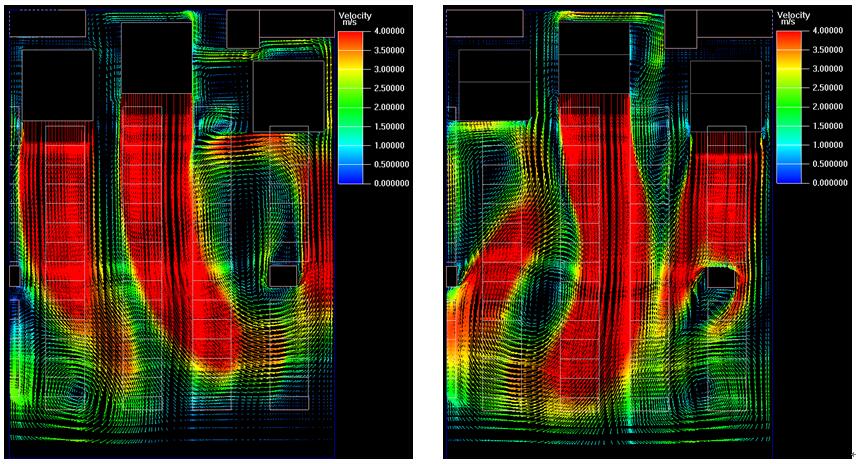856x464 pixels.
Task: Click the right plot's Velocity legend title
Action: click(x=792, y=17)
